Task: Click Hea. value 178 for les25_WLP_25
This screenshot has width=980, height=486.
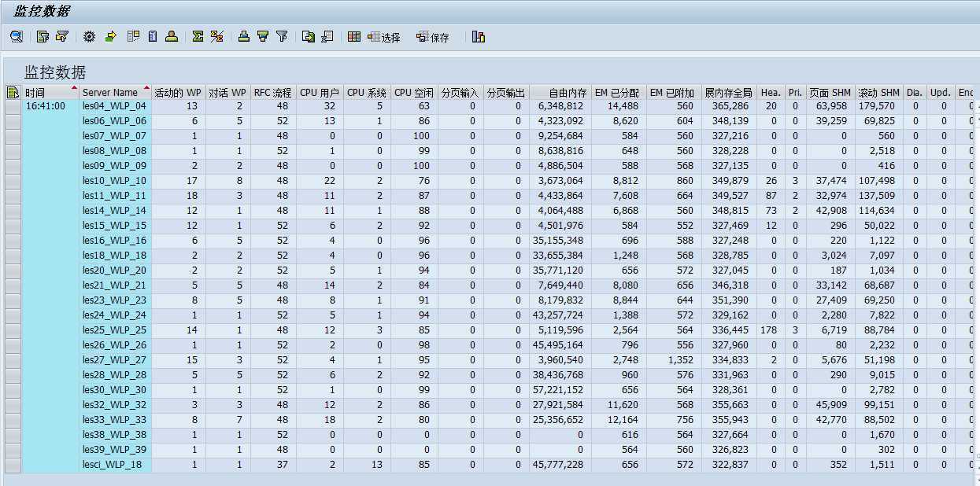Action: point(770,330)
